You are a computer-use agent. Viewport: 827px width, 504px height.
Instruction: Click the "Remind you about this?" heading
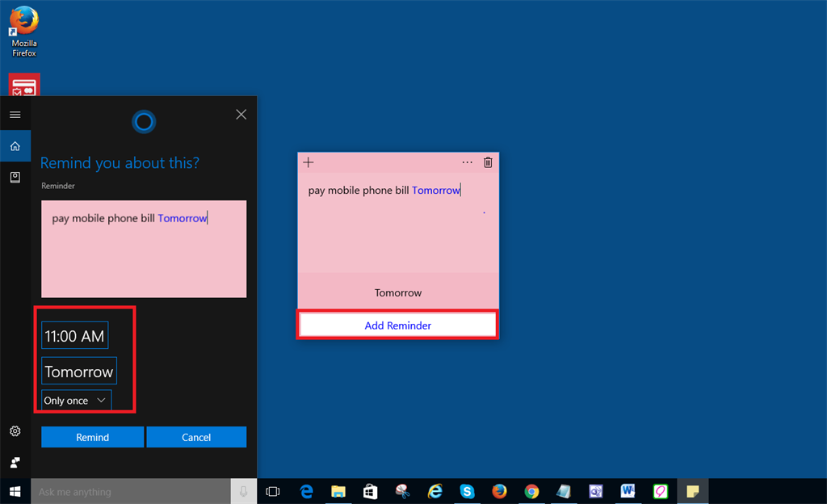coord(120,163)
